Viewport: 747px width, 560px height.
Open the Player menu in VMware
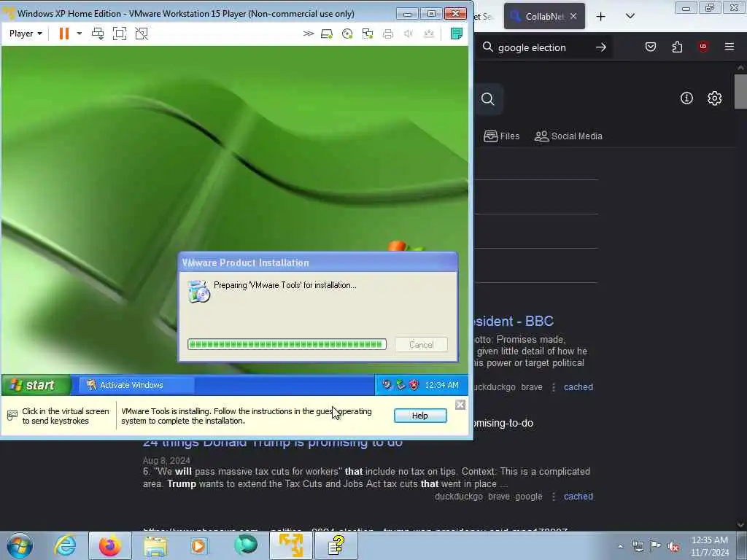[x=26, y=34]
